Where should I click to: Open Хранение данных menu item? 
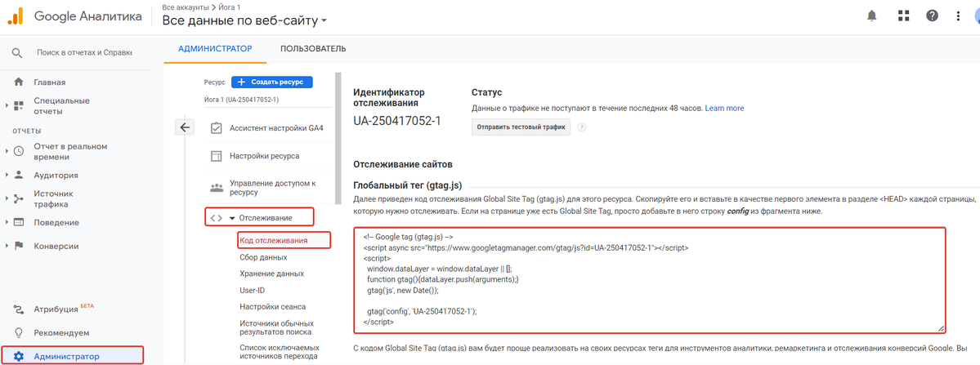[272, 274]
